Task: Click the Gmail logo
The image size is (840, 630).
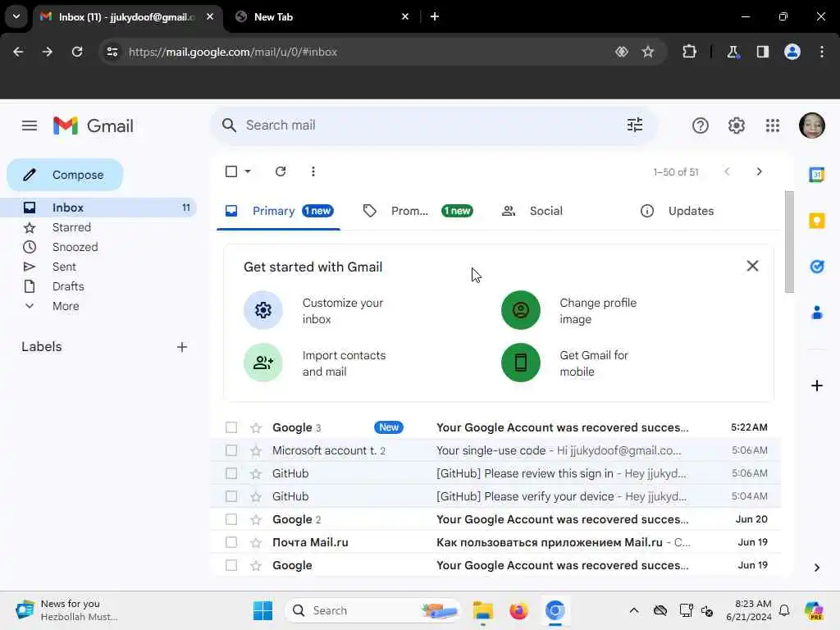Action: 94,126
